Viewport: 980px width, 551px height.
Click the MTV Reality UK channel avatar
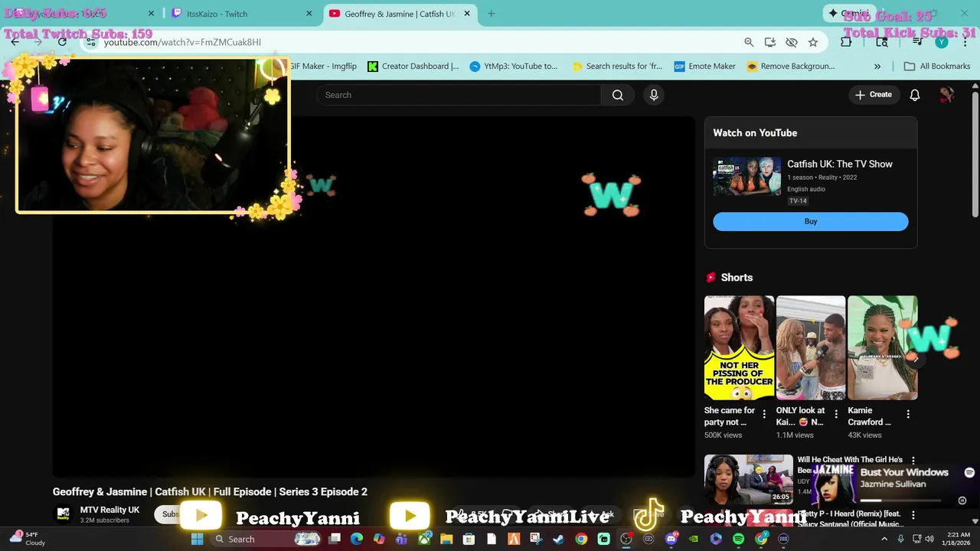pos(64,514)
